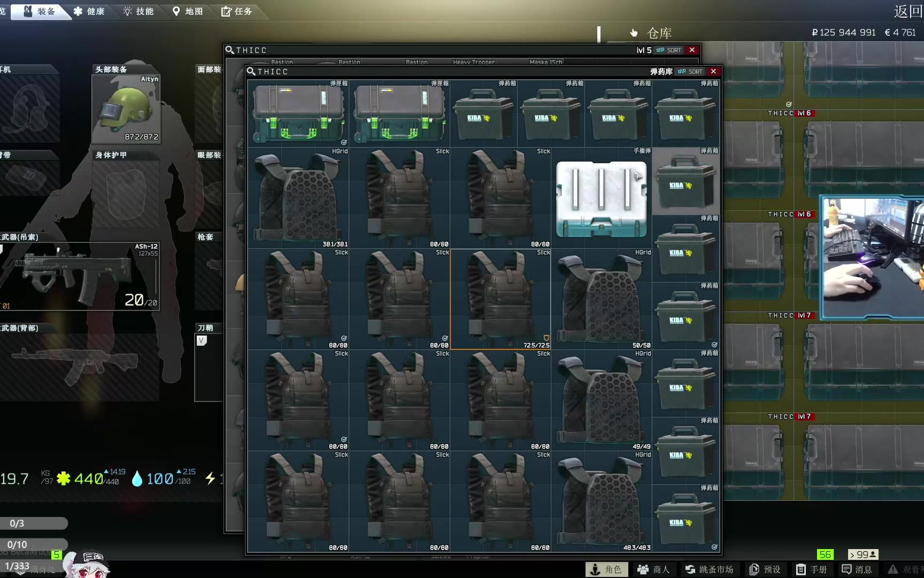This screenshot has width=924, height=578.
Task: Open the 角色 character screen
Action: point(606,569)
